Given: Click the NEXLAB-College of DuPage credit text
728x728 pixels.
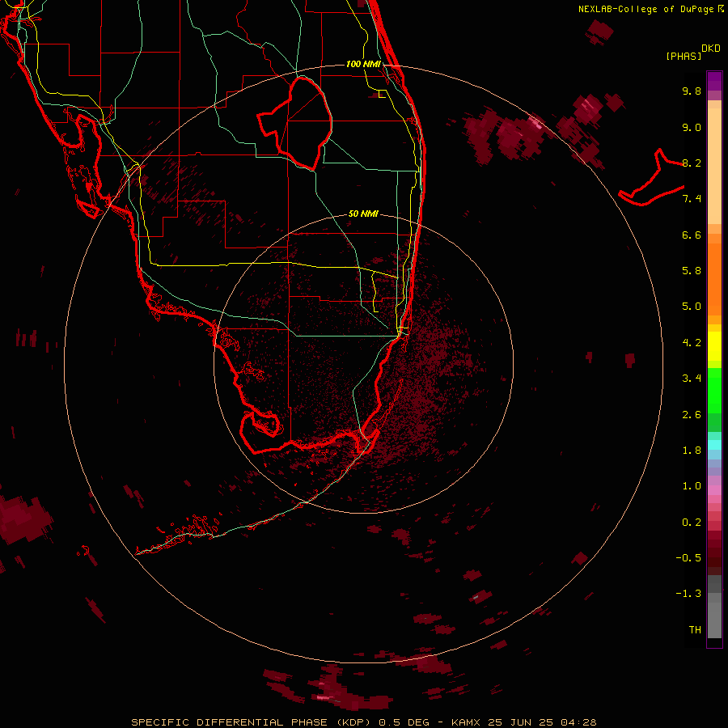Looking at the screenshot, I should (646, 9).
